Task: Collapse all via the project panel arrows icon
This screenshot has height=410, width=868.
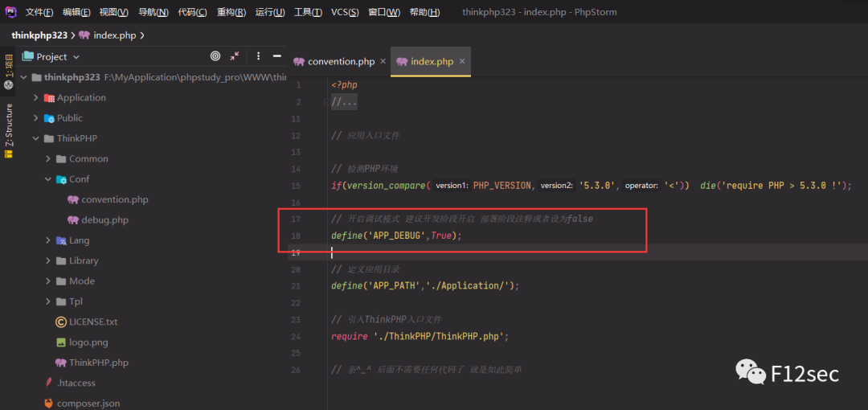Action: click(235, 56)
